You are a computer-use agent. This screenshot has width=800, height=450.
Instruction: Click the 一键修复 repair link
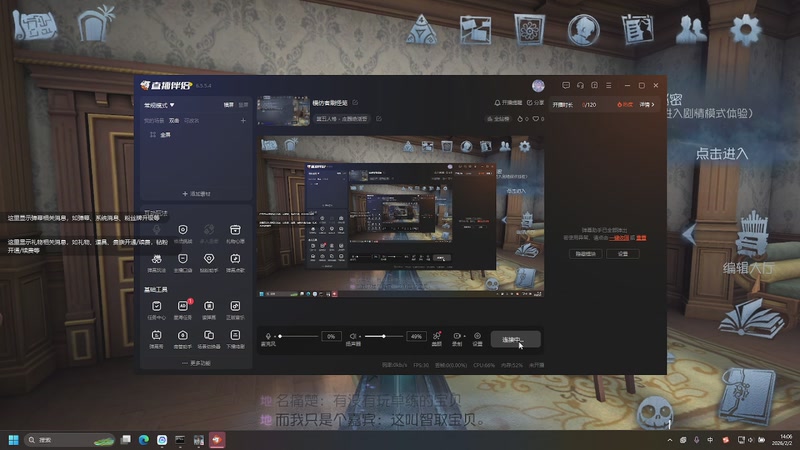click(x=619, y=238)
